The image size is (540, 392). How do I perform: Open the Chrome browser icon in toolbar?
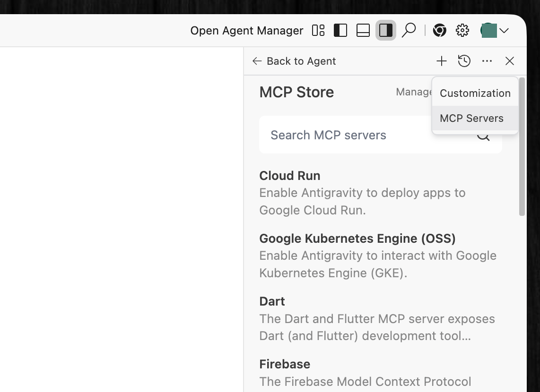439,31
